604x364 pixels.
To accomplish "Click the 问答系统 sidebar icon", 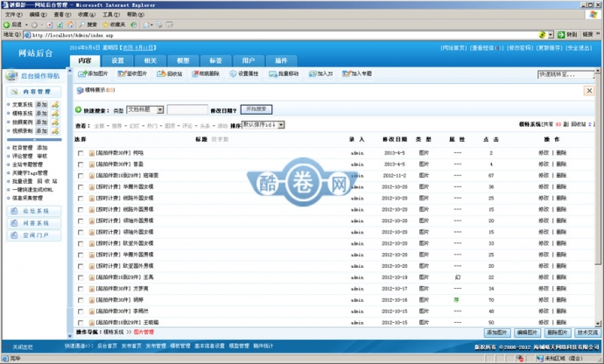I will click(14, 223).
